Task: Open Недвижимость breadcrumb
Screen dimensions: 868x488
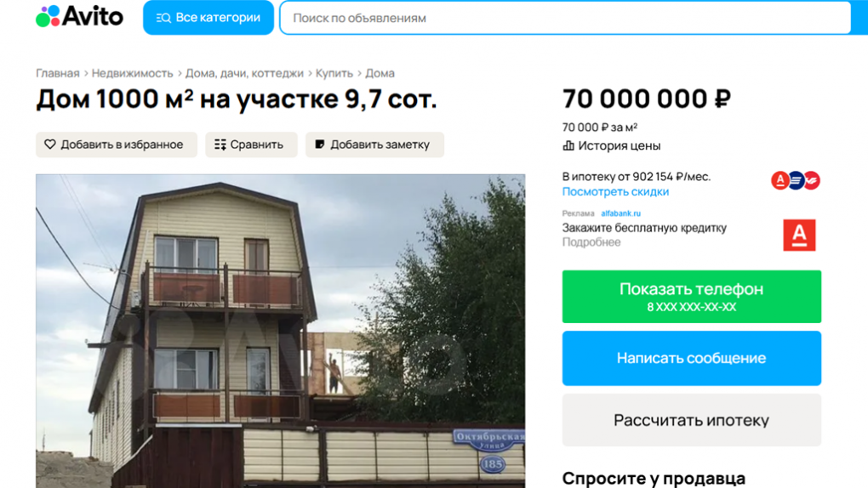Action: 132,73
